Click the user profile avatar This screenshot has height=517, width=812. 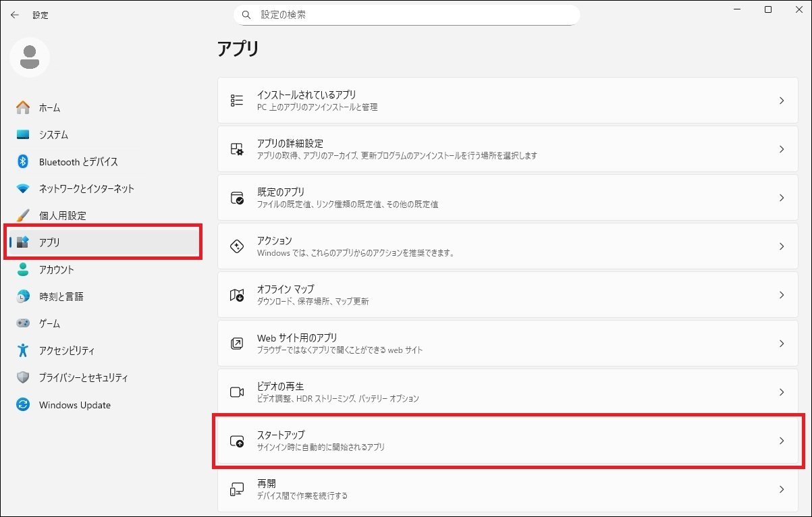(30, 58)
